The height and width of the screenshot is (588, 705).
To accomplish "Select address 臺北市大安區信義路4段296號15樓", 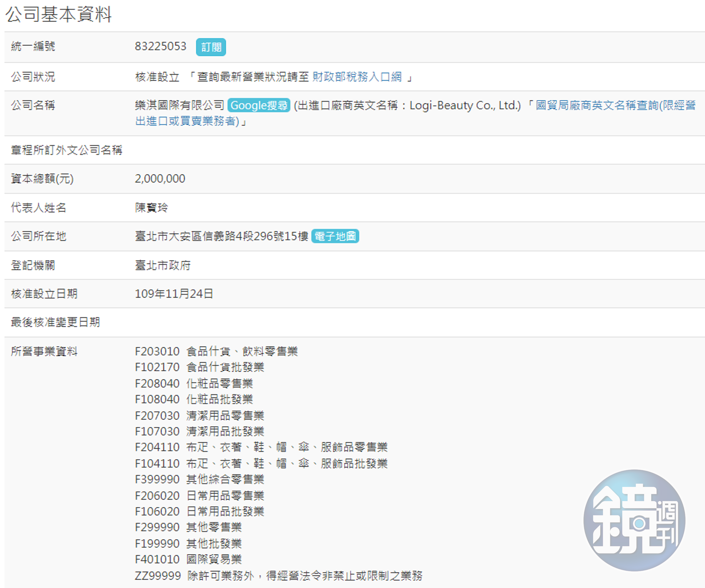I will point(221,236).
